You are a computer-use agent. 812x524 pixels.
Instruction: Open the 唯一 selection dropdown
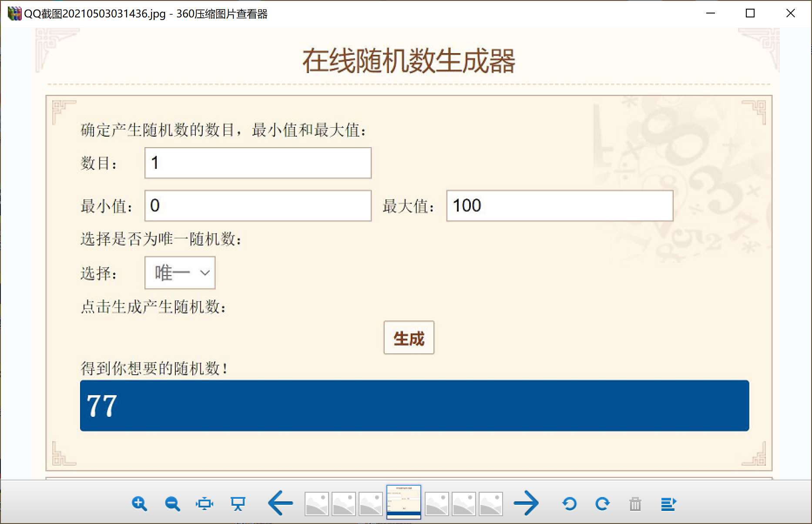click(x=180, y=273)
